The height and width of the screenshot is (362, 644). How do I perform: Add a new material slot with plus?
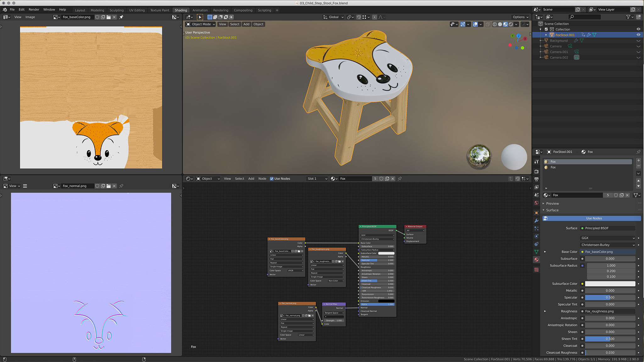[x=638, y=160]
